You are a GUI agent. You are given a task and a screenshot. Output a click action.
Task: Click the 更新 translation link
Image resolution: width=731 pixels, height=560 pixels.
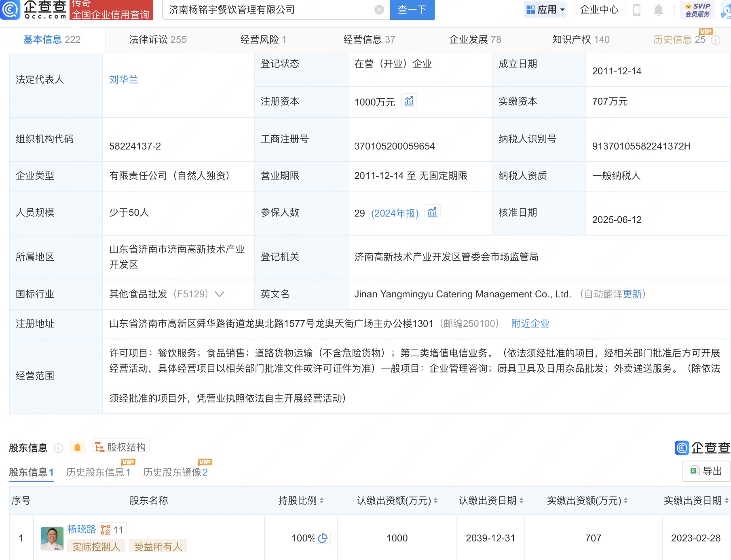coord(632,294)
